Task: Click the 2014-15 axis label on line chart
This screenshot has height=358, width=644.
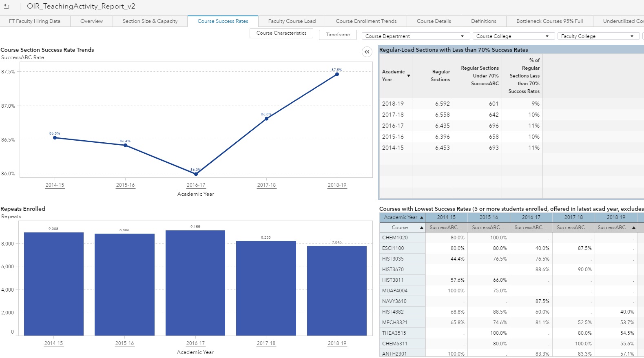Action: [x=55, y=185]
